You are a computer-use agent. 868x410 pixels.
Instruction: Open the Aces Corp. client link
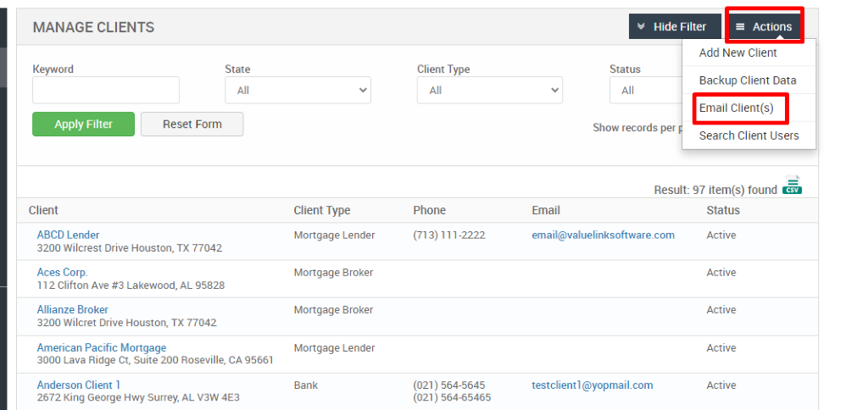63,272
